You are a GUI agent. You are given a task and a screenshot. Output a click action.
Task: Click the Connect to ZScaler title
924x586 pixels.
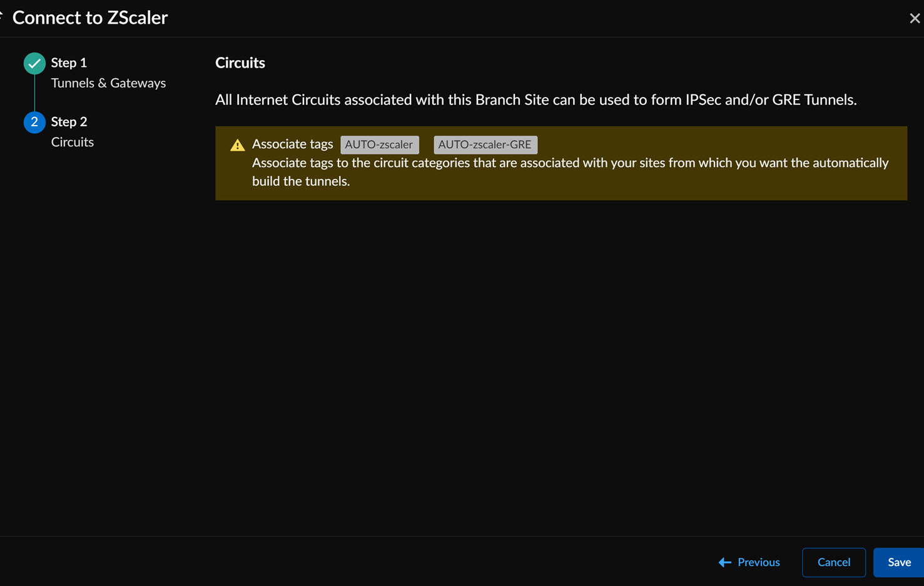click(x=90, y=18)
